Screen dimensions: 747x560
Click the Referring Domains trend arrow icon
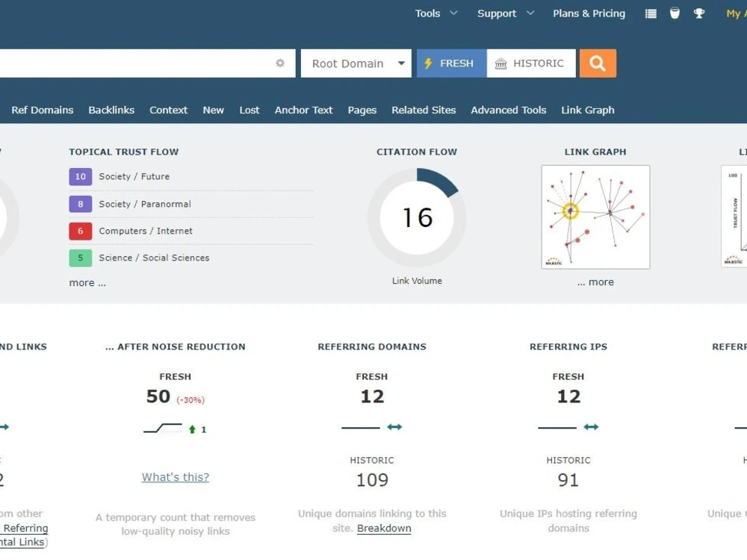click(394, 426)
